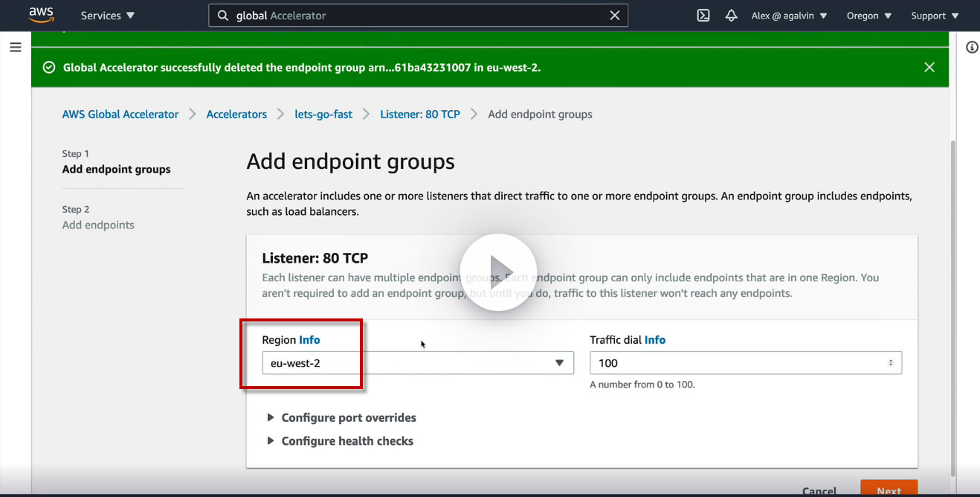Screen dimensions: 980x497
Task: Expand Configure health checks
Action: tap(340, 441)
